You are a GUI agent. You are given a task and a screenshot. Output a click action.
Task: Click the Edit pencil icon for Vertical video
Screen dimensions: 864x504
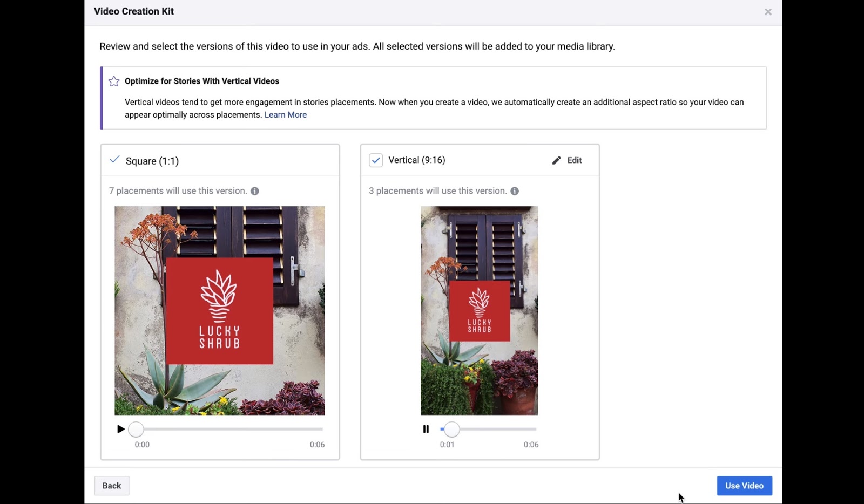(x=556, y=160)
